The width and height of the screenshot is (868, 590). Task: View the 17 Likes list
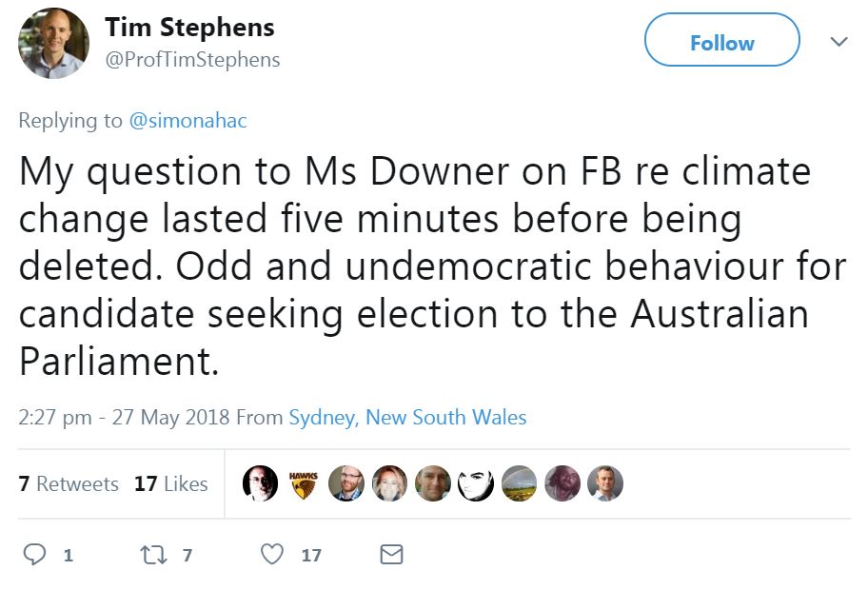[171, 483]
